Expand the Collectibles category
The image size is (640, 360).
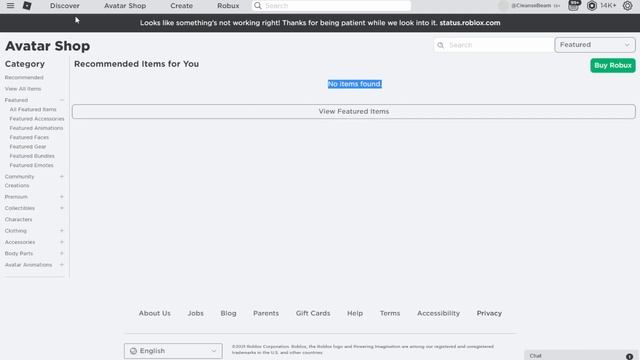coord(62,208)
